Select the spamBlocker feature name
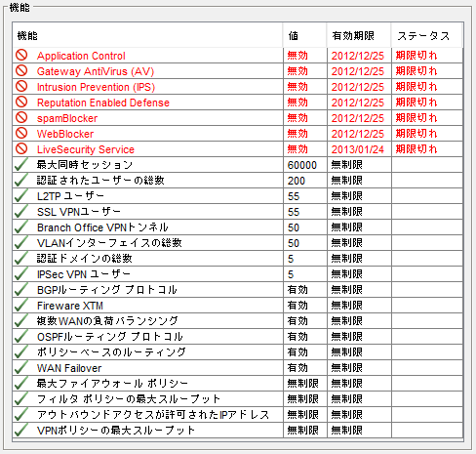Viewport: 476px width, 454px height. (67, 118)
